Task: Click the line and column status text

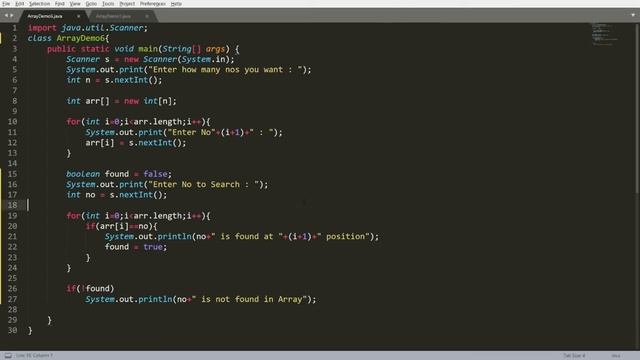Action: pyautogui.click(x=34, y=356)
